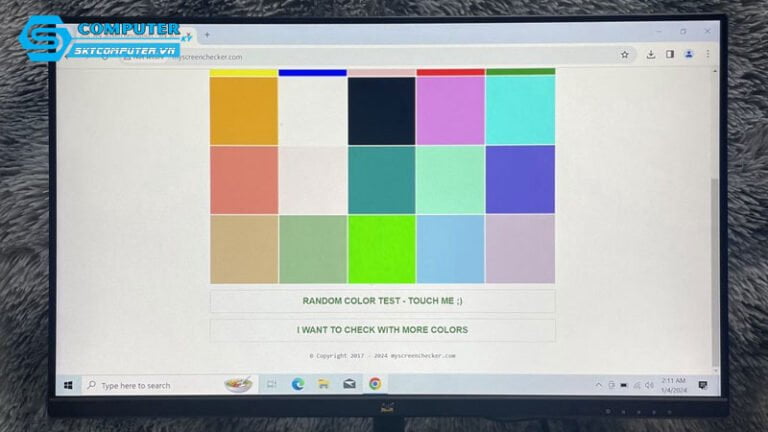Click the Chrome icon in the taskbar
The image size is (768, 432).
click(x=375, y=384)
